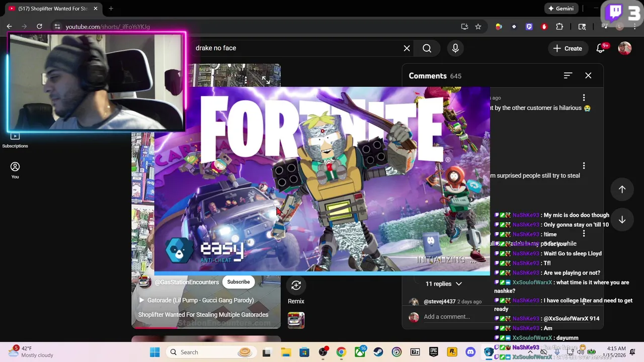Install app icon in address bar
Viewport: 644px width, 362px height.
pos(464,27)
